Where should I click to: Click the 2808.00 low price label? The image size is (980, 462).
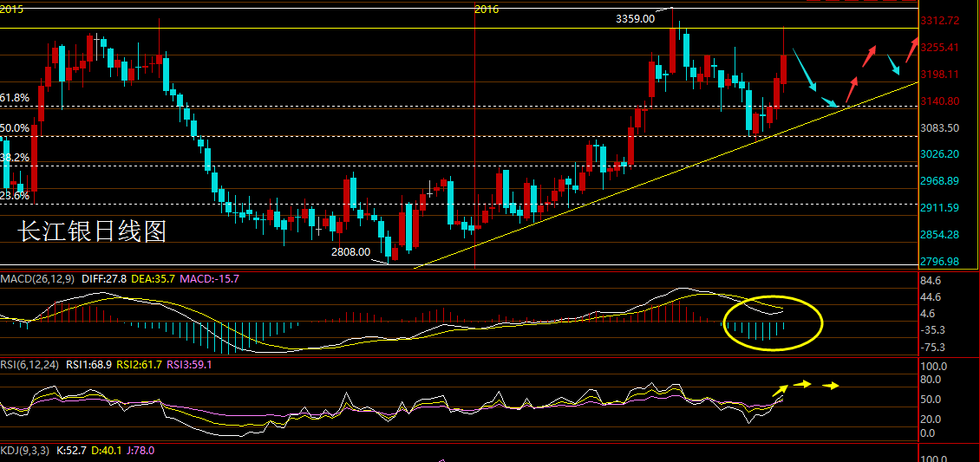350,252
